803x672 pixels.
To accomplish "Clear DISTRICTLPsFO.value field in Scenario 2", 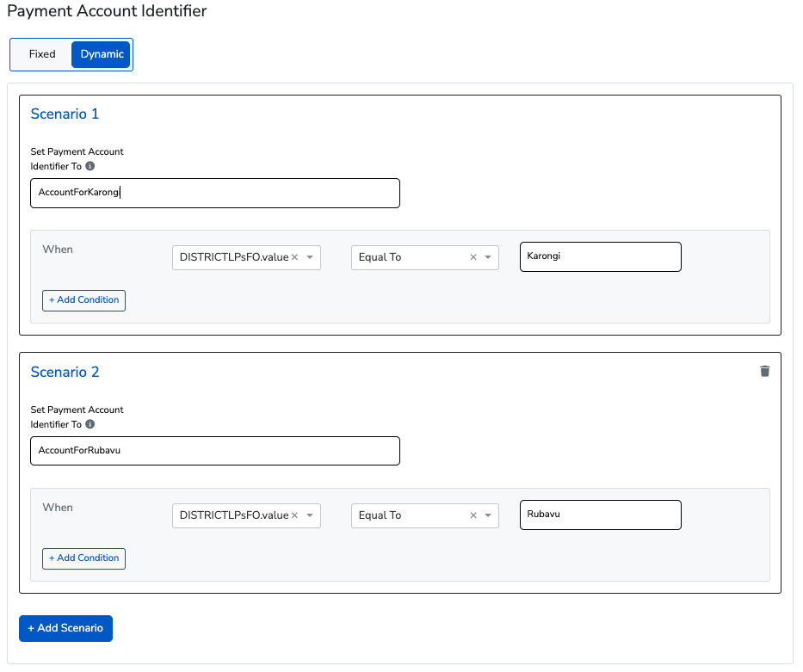I will pyautogui.click(x=294, y=515).
